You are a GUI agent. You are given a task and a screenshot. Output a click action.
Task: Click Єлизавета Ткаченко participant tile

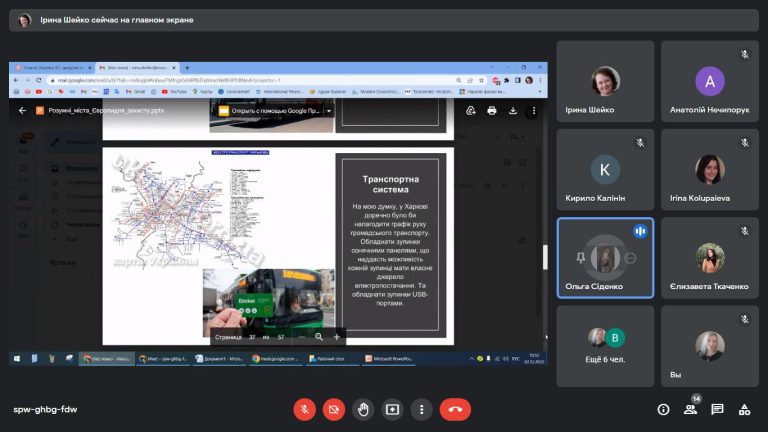point(710,258)
